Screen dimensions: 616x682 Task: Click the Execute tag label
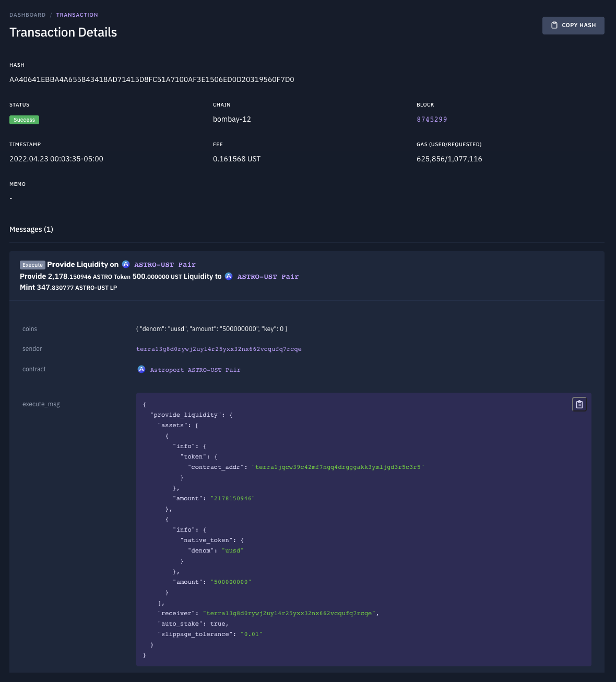click(x=32, y=265)
